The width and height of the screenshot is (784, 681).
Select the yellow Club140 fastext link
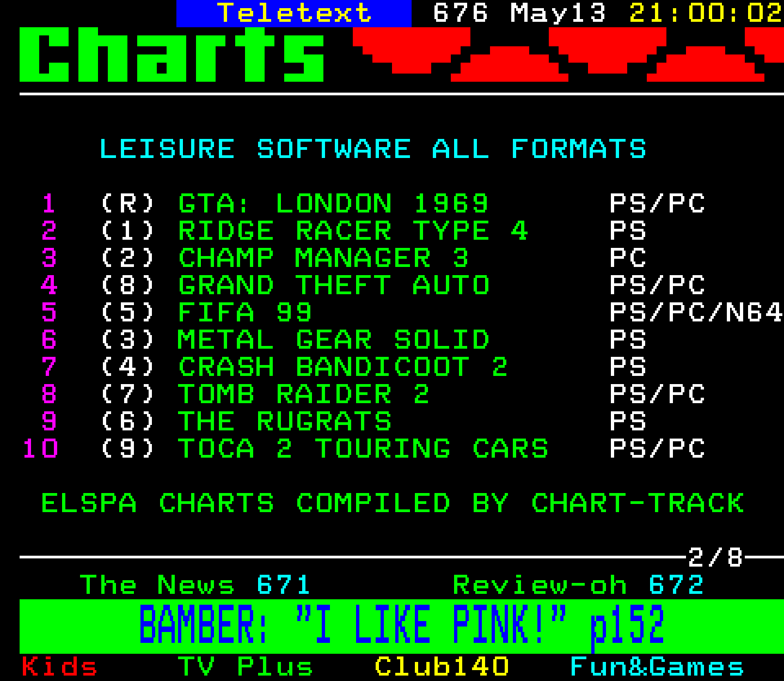pos(442,667)
